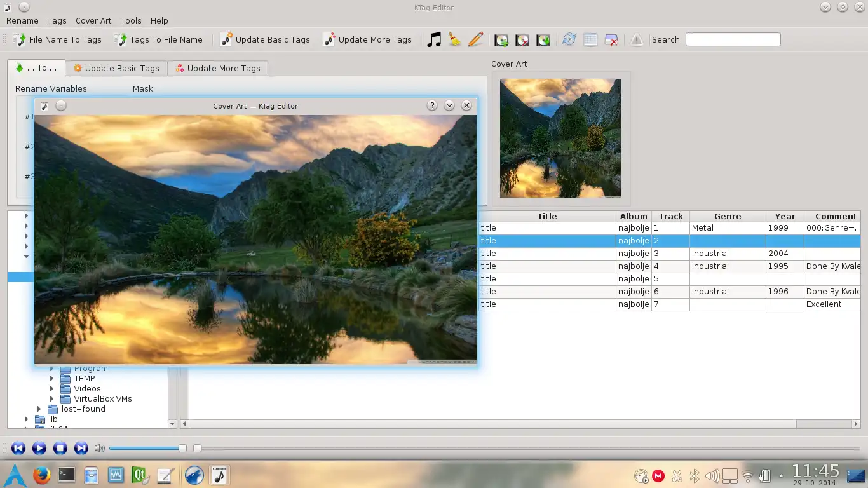This screenshot has height=488, width=868.
Task: Click the warning triangle toolbar icon
Action: [x=636, y=40]
